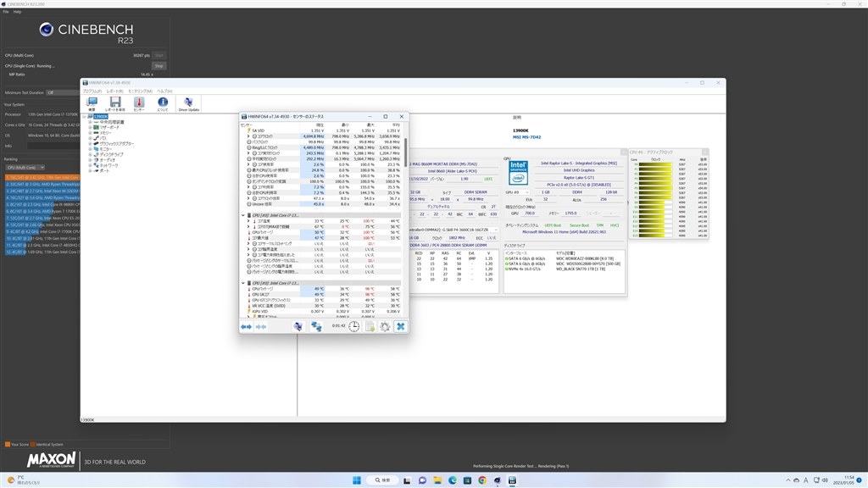Screen dimensions: 868x488
Task: Click the network monitors icon in sensor footer
Action: point(316,326)
